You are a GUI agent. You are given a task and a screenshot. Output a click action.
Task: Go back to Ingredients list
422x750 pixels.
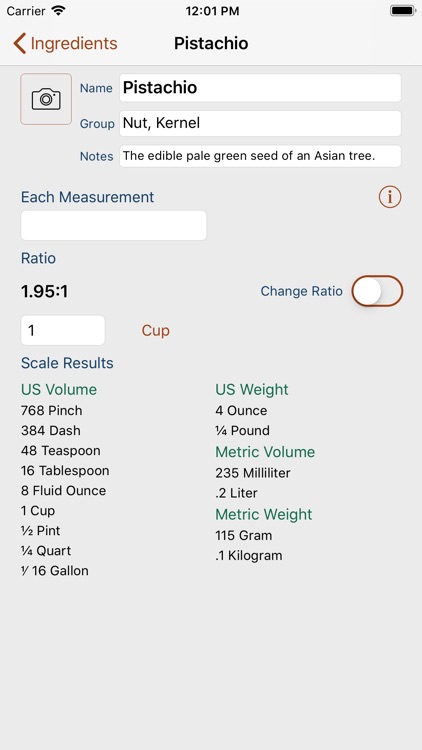[x=65, y=44]
